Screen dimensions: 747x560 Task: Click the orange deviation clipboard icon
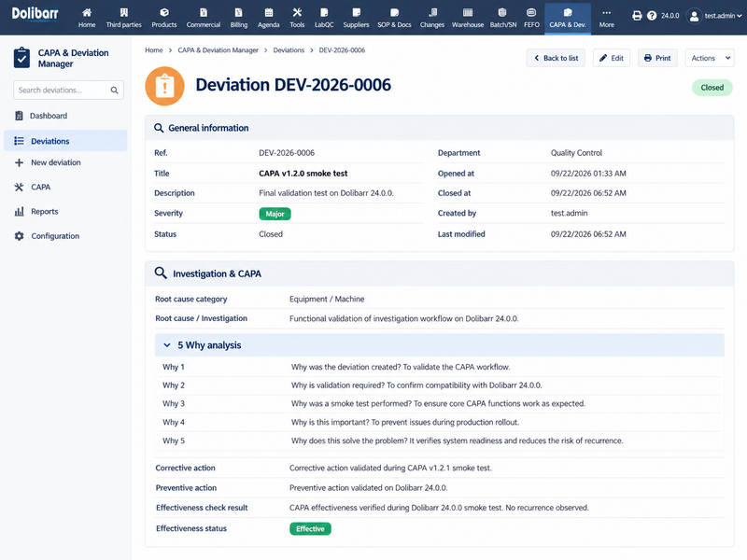click(x=165, y=86)
